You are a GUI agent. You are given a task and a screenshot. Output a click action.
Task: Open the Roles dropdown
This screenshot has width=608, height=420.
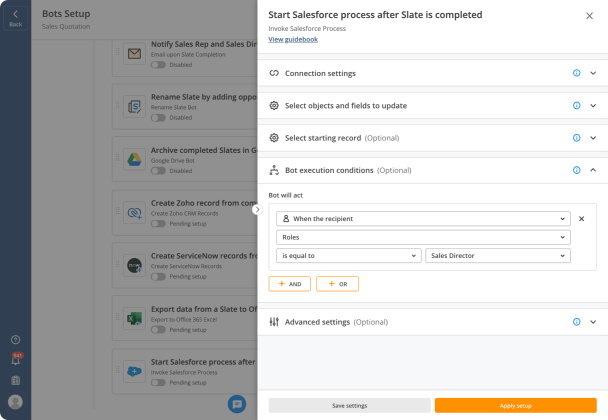(423, 237)
